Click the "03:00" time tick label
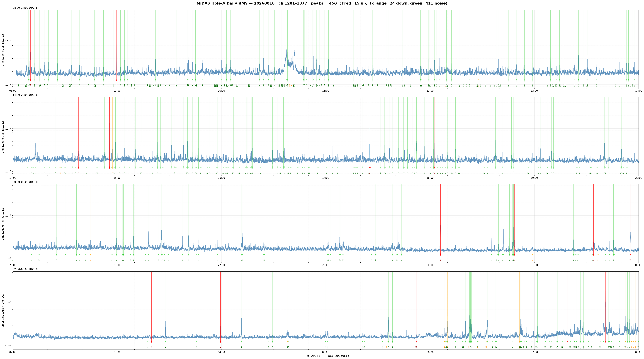The image size is (644, 359). pyautogui.click(x=117, y=352)
